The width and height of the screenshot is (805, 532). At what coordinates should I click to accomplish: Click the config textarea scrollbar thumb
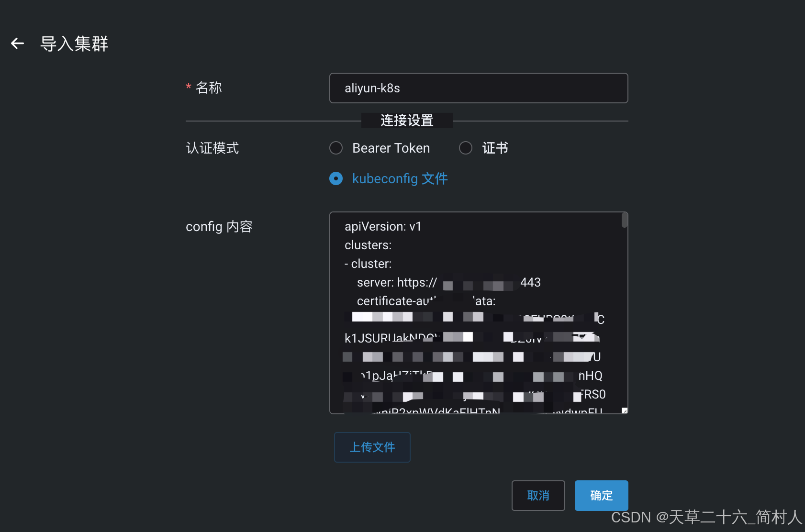(625, 221)
